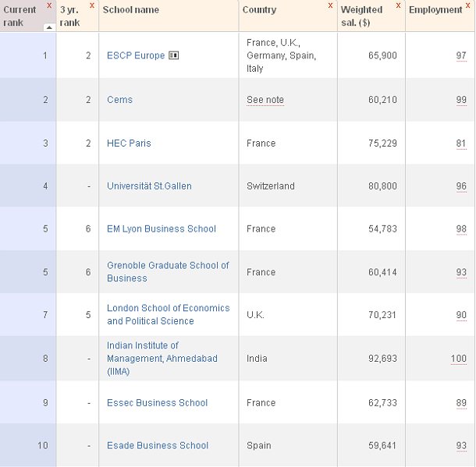Open the Universität St.Gallen link
This screenshot has width=476, height=467.
149,186
